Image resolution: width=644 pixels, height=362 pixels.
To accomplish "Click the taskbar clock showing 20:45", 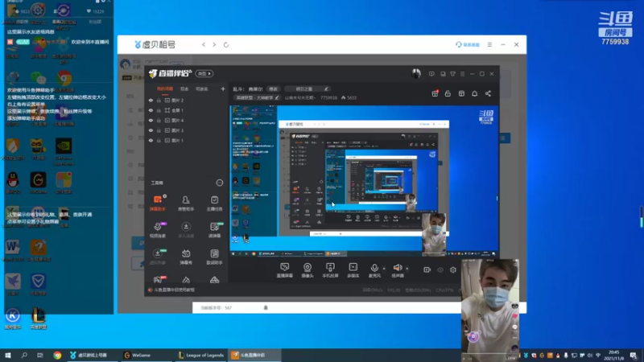I will (613, 355).
